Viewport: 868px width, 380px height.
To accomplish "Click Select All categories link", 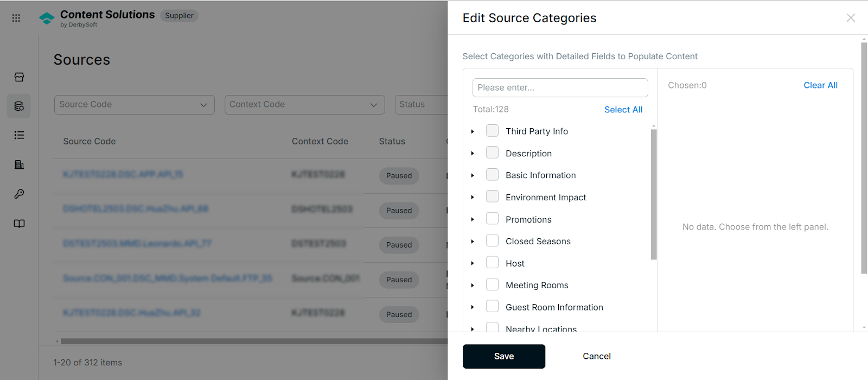I will pos(623,110).
